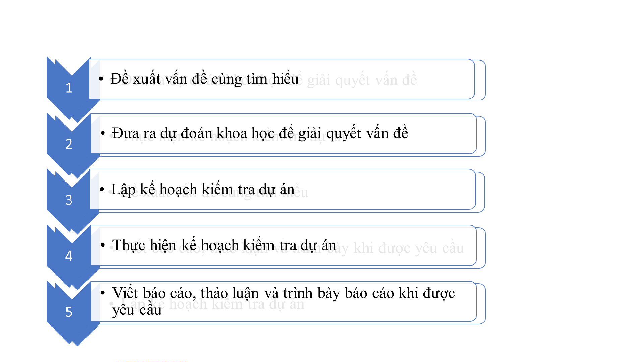The height and width of the screenshot is (362, 644).
Task: Select the bullet before 'Viết báo cáo'
Action: tap(103, 293)
